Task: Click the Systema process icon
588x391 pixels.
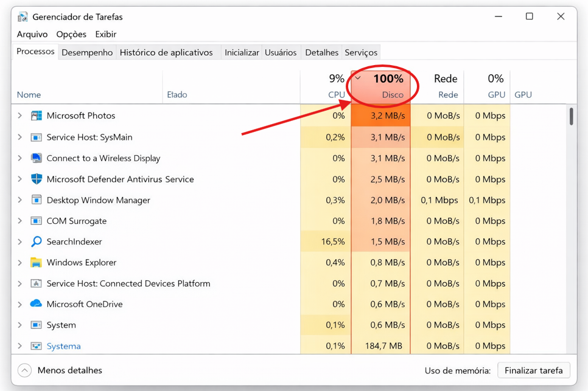Action: [x=36, y=345]
